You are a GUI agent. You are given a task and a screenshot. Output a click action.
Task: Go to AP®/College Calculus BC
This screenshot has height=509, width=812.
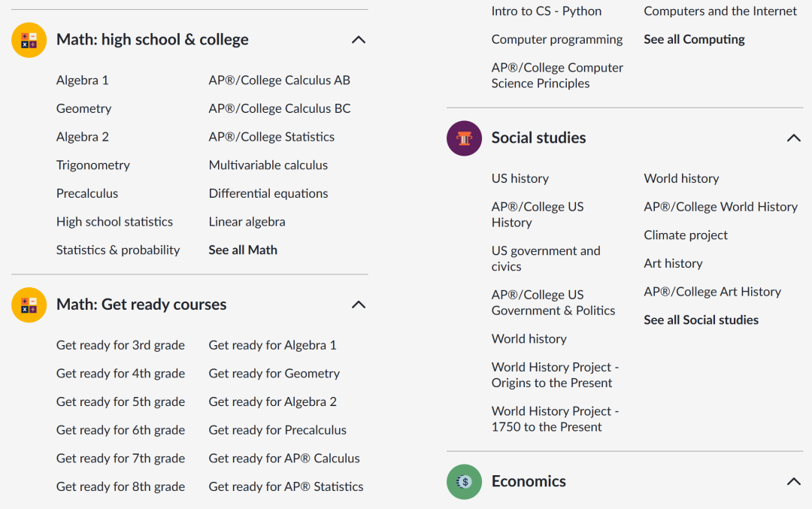pyautogui.click(x=280, y=109)
